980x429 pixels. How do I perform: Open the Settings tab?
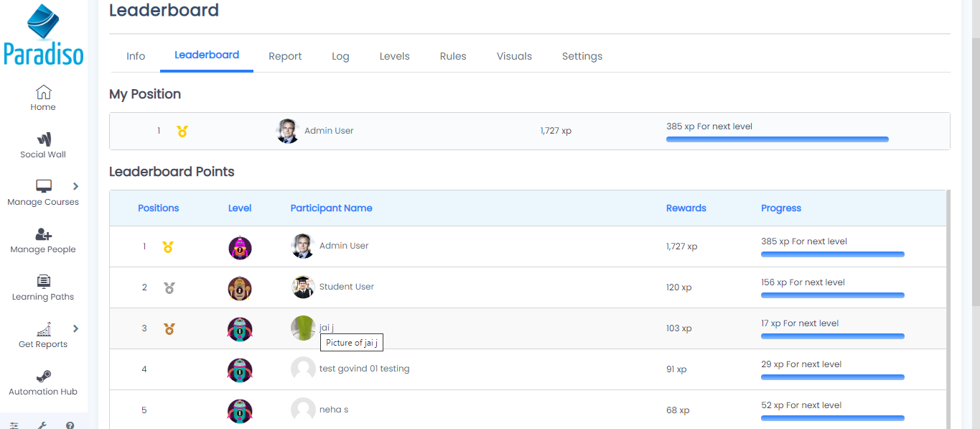coord(582,56)
